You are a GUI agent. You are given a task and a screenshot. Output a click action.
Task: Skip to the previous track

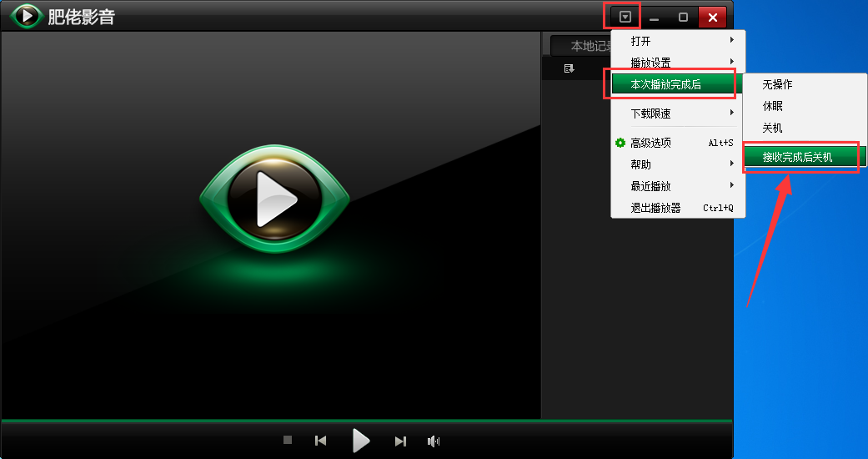coord(320,441)
